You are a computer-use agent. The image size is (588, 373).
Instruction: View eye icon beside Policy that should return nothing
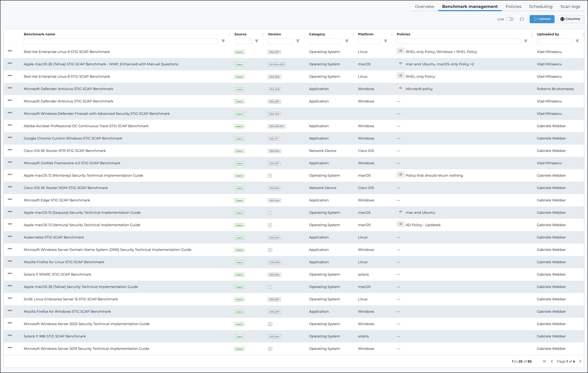[401, 175]
